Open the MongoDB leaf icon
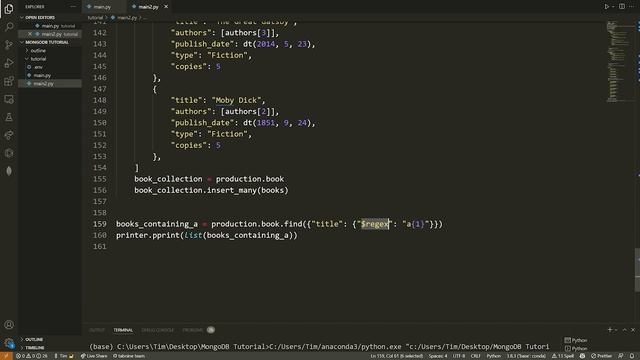This screenshot has width=640, height=360. tap(9, 171)
